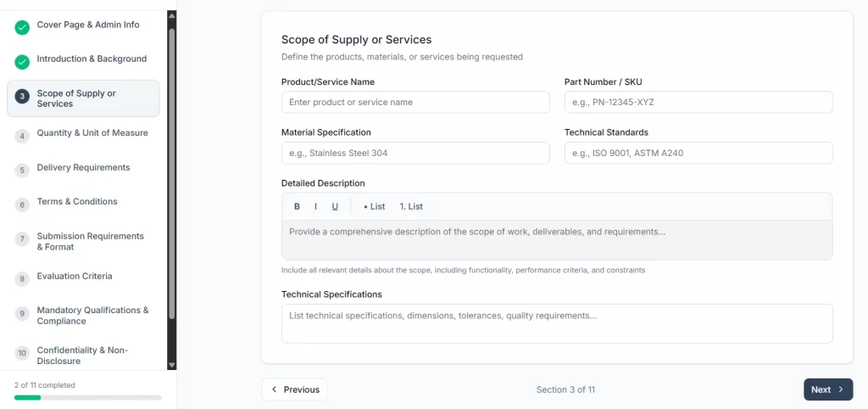Go to the Previous section

coord(294,389)
